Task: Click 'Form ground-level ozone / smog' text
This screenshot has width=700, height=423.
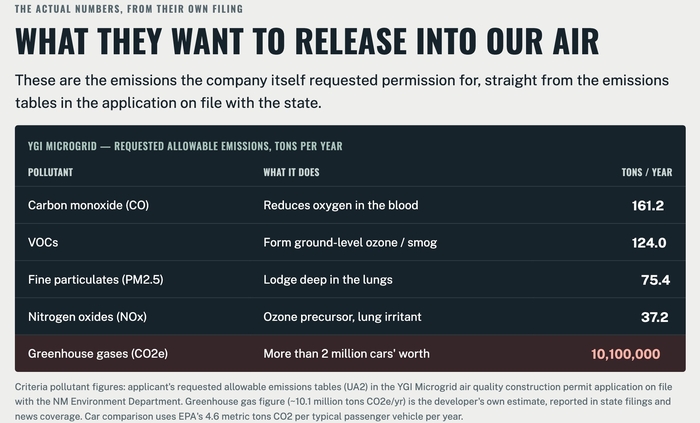Action: point(350,242)
